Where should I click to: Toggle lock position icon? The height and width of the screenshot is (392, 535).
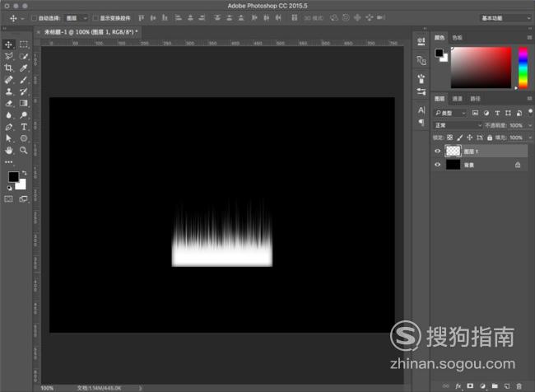[x=469, y=138]
